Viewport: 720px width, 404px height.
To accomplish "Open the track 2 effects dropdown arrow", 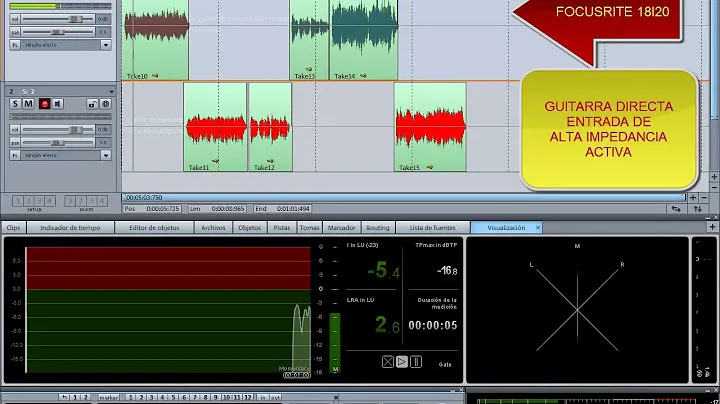I will (x=106, y=155).
